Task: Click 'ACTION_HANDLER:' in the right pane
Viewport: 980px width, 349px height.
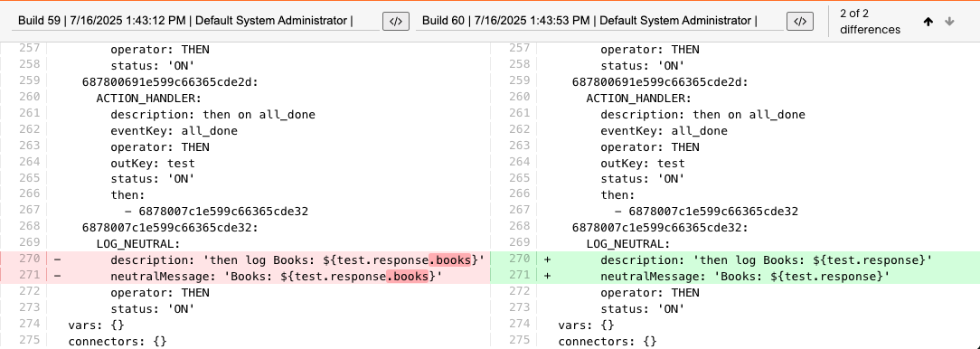Action: [639, 99]
